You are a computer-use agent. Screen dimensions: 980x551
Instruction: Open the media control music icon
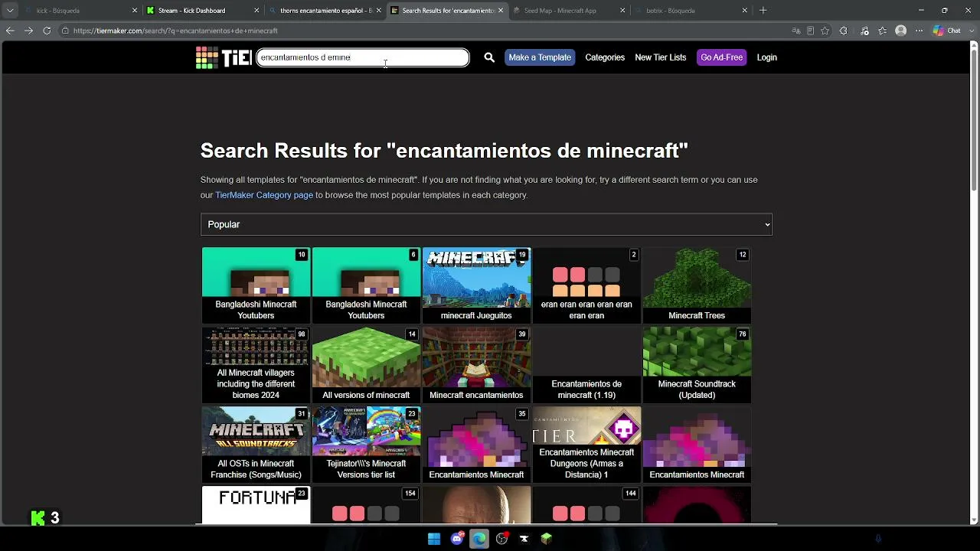865,31
